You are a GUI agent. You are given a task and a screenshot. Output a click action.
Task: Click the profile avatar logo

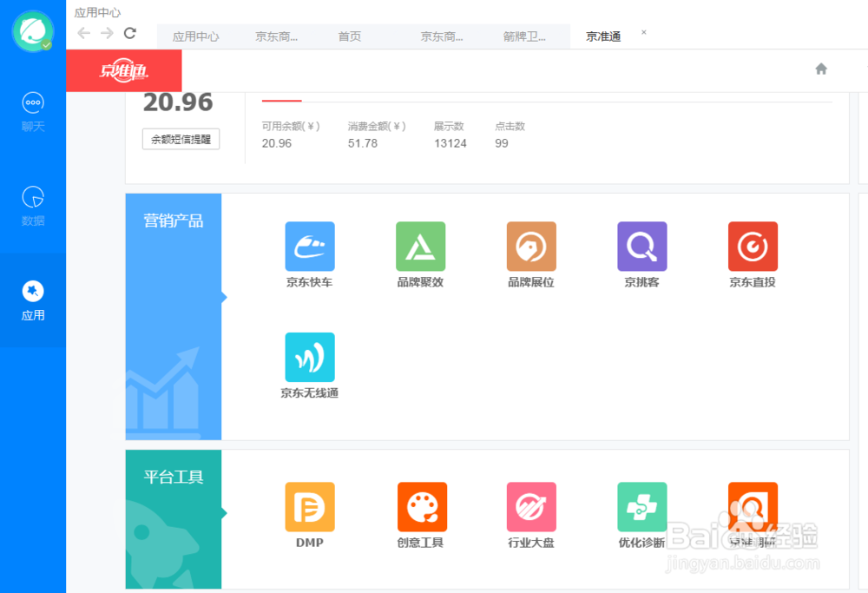coord(33,31)
